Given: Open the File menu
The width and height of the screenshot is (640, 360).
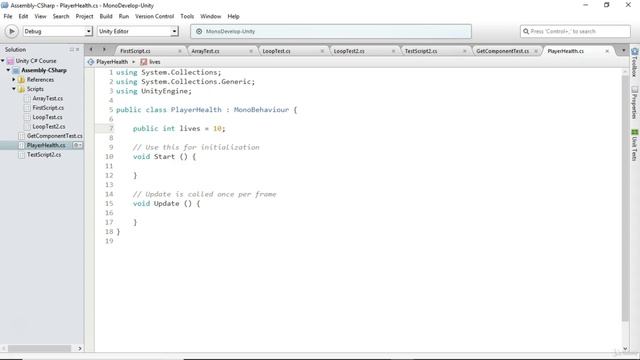Looking at the screenshot, I should click(x=8, y=16).
